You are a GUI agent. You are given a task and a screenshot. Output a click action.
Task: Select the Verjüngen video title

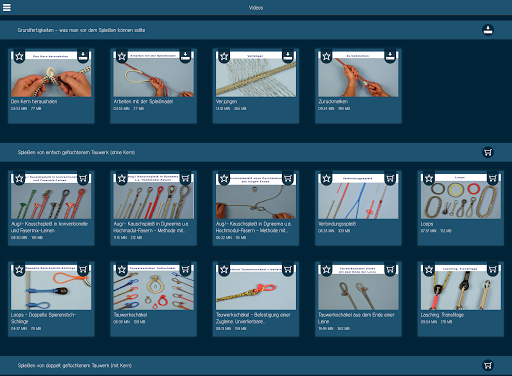pos(226,101)
